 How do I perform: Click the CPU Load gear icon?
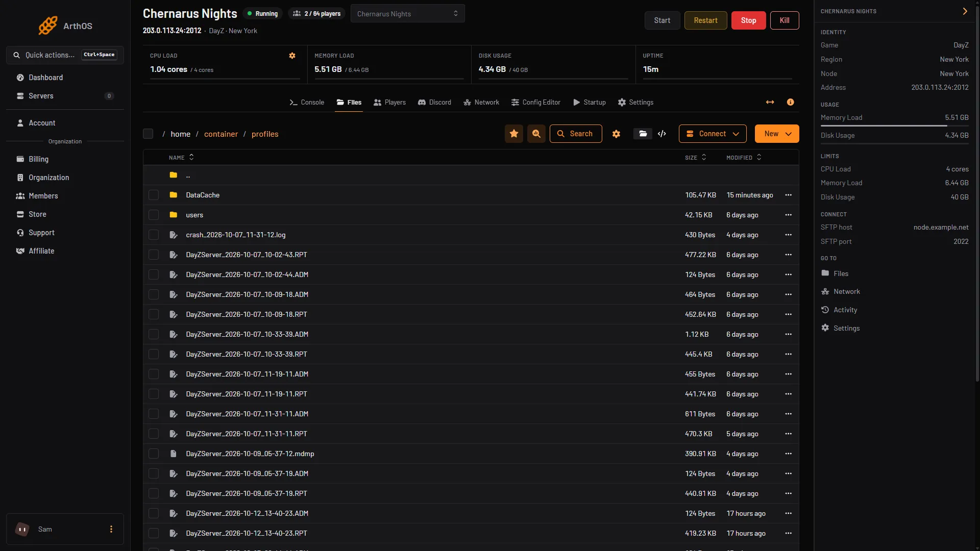292,56
